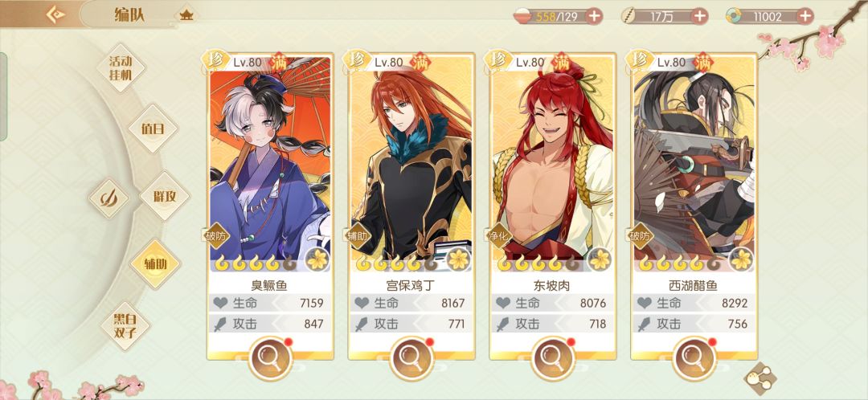Click the flower badge on 臭鳜鱼 card
868x400 pixels.
pos(317,259)
